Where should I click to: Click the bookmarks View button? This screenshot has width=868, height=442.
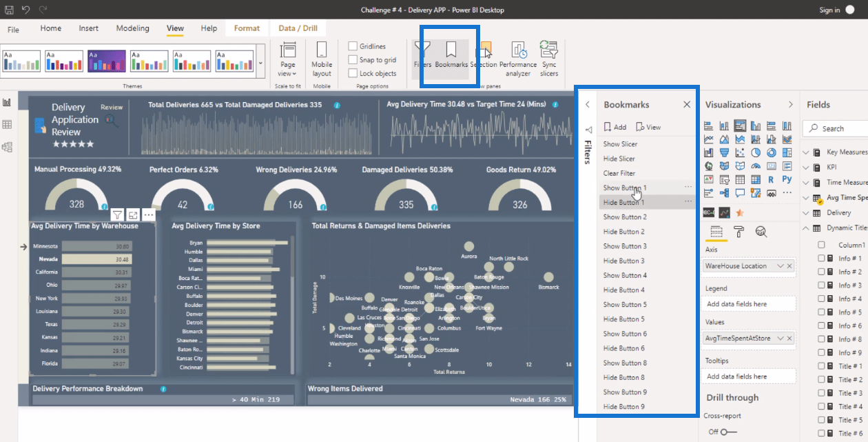click(x=648, y=127)
